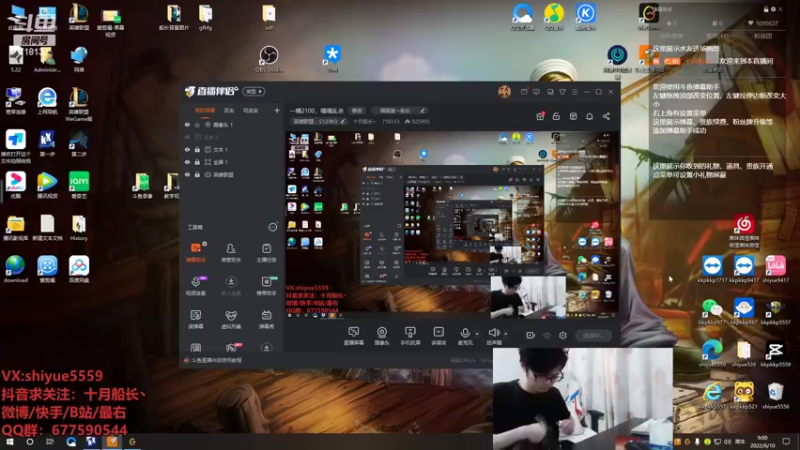Open the 弹幕助手 tool in toolbox

(x=195, y=252)
